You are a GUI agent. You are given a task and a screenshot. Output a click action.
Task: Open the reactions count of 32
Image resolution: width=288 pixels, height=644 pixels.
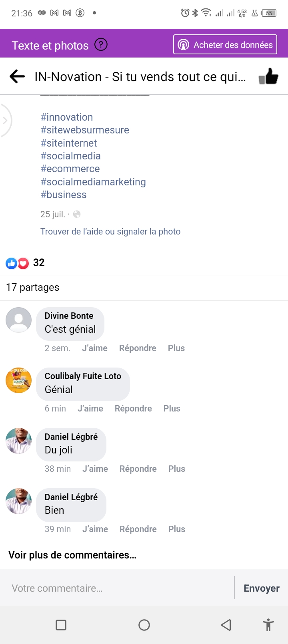pyautogui.click(x=38, y=262)
